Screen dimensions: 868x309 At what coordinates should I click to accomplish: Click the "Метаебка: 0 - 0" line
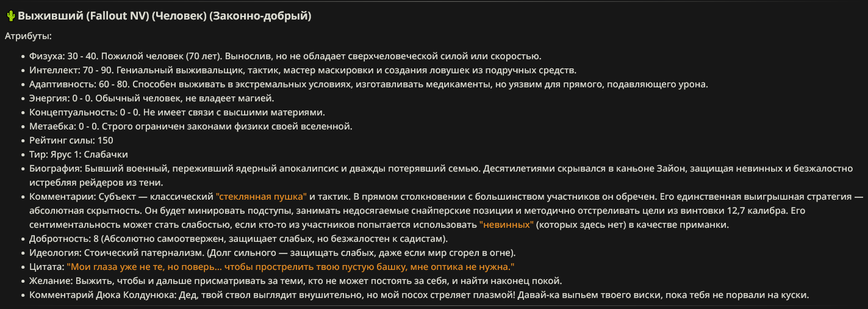[191, 126]
